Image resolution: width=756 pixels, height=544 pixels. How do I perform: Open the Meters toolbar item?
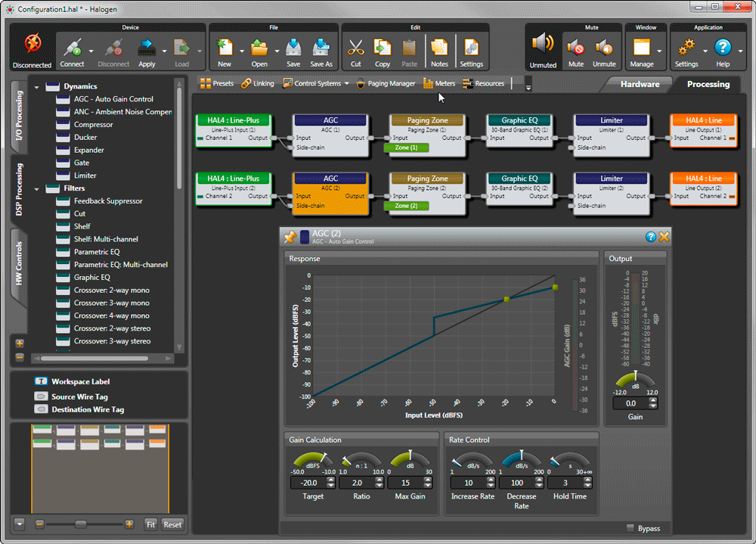point(439,83)
